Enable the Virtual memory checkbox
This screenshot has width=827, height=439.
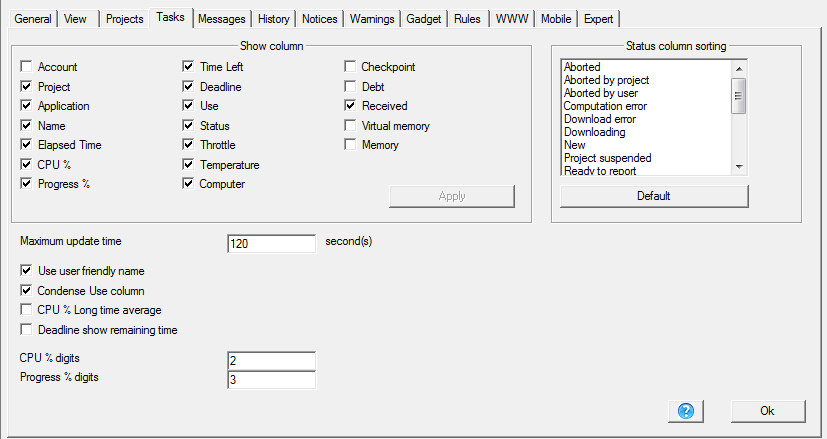click(x=350, y=125)
